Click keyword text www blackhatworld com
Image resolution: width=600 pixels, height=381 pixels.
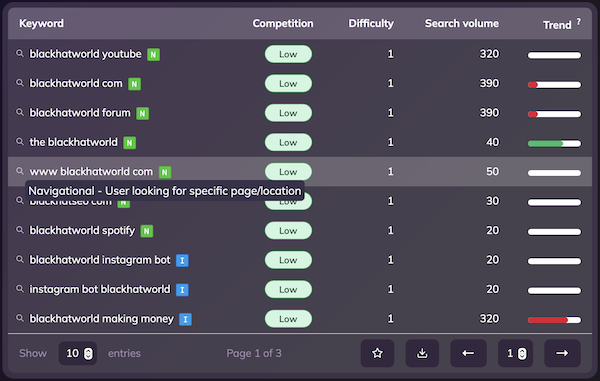click(x=91, y=172)
